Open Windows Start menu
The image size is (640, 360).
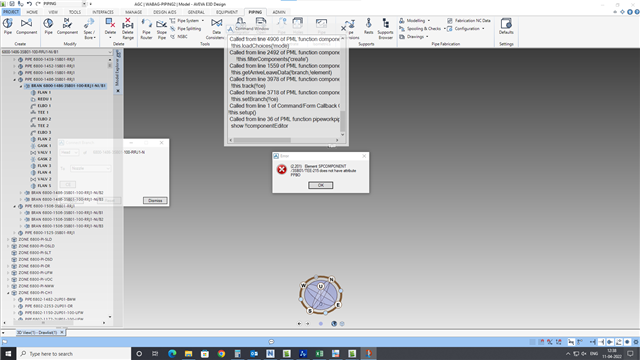[8, 353]
